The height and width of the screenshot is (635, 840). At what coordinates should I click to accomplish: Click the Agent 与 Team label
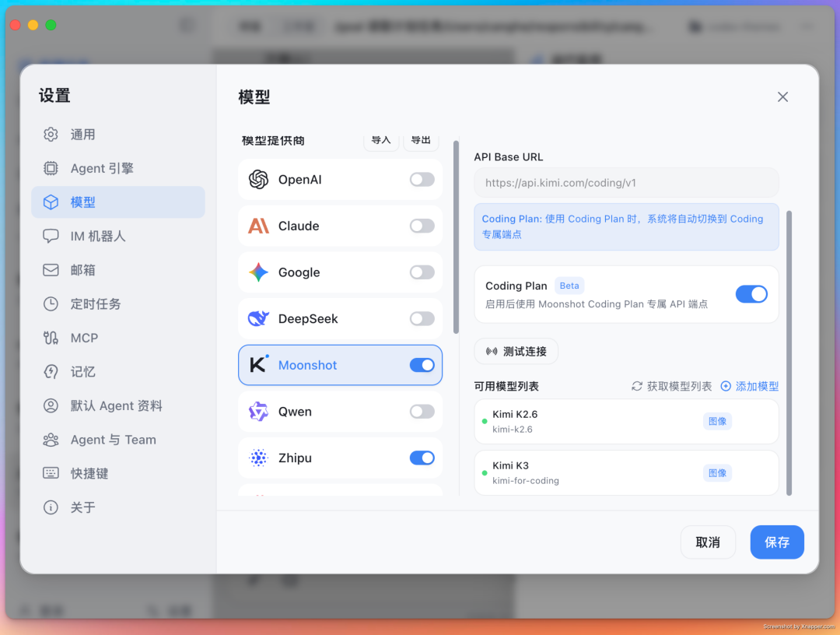point(114,440)
